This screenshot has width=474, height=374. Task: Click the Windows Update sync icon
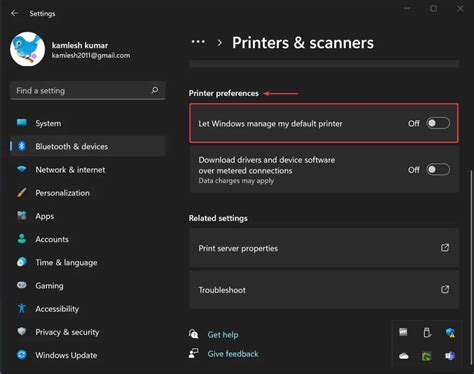[22, 355]
